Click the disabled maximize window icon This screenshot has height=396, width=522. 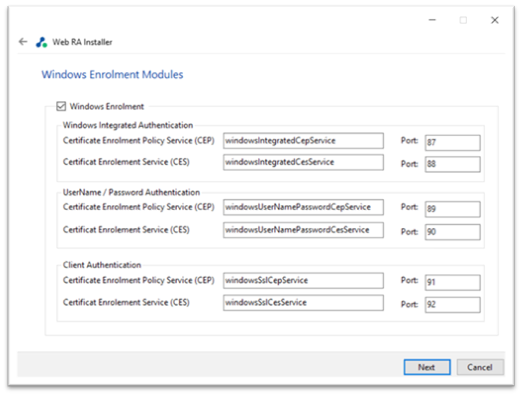tap(463, 20)
